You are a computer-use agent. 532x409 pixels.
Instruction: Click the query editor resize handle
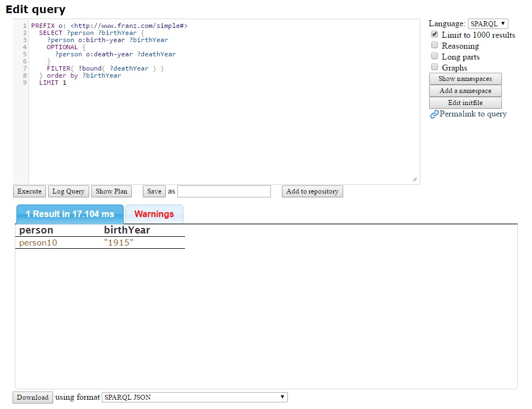pos(414,179)
